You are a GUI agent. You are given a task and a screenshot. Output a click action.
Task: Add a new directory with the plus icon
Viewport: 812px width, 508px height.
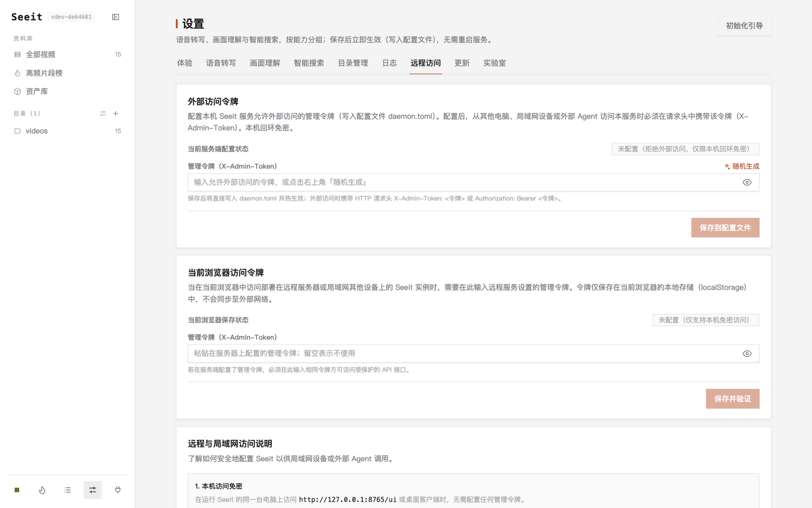click(116, 113)
